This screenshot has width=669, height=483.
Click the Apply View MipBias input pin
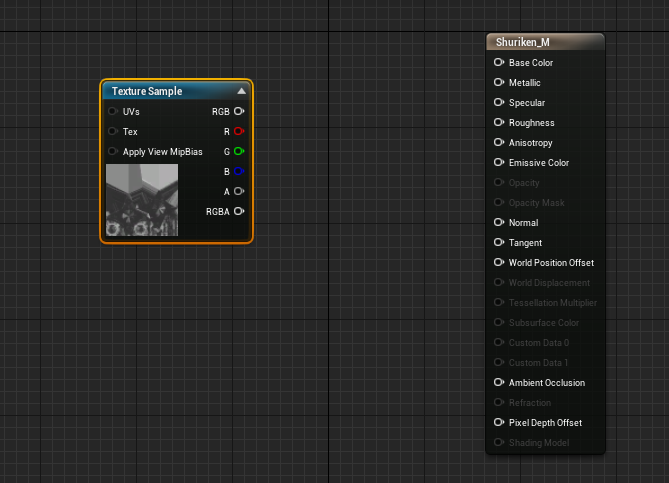click(x=113, y=152)
